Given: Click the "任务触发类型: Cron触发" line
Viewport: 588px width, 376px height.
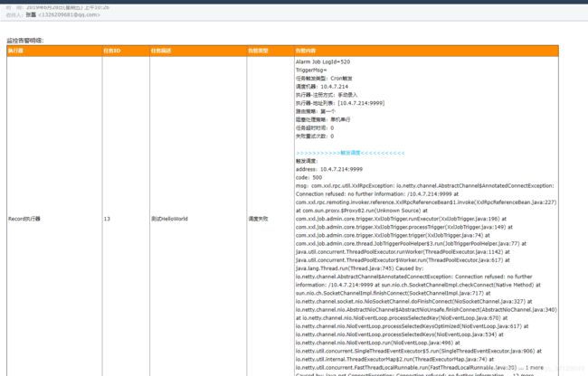Looking at the screenshot, I should tap(324, 79).
